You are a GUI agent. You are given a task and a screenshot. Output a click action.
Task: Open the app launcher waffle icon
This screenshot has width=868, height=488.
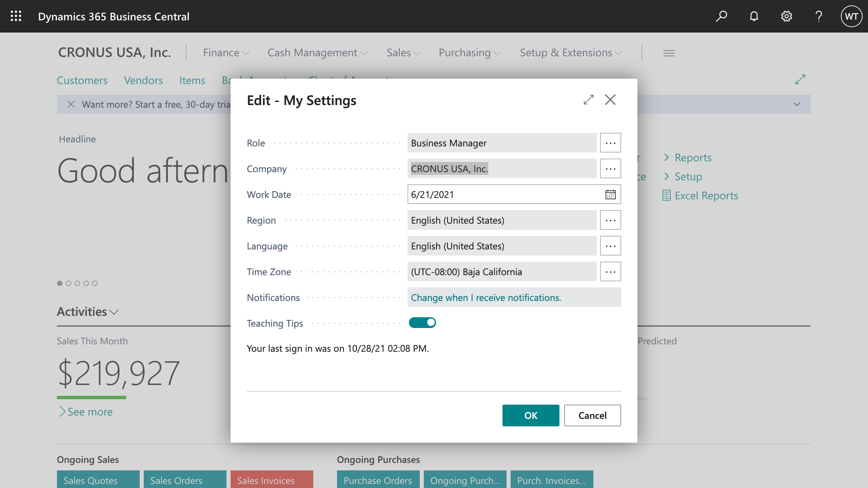(16, 16)
